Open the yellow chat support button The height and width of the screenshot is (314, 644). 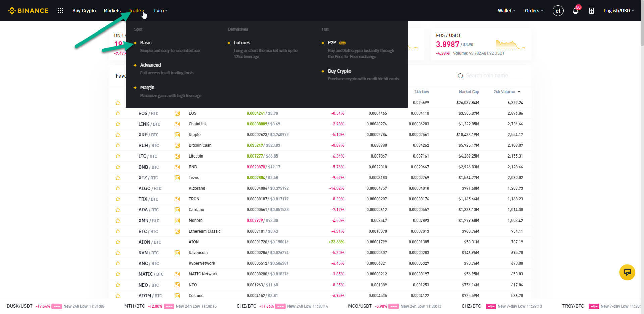coord(627,272)
